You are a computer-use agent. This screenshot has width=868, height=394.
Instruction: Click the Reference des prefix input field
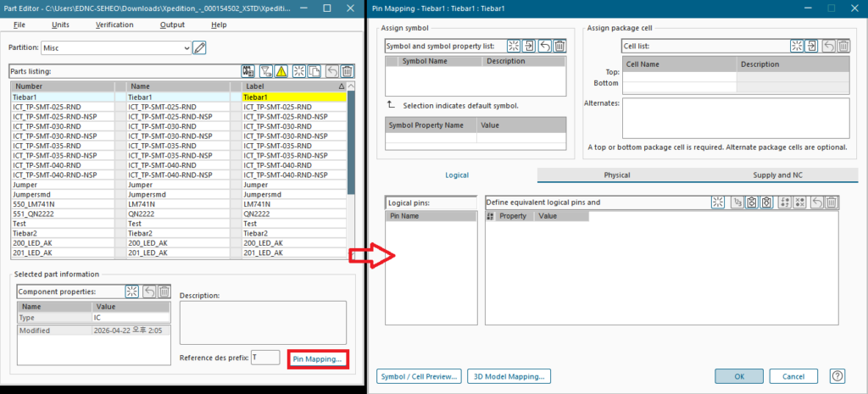[x=265, y=357]
